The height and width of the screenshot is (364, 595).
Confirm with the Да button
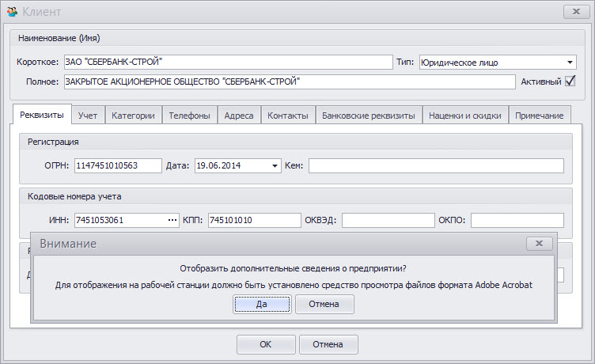pyautogui.click(x=262, y=304)
